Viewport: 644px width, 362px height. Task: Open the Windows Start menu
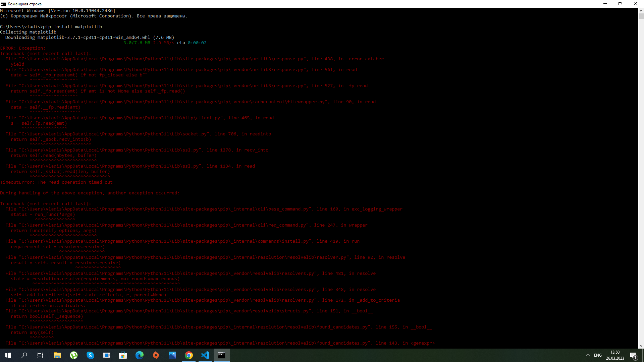[x=8, y=355]
